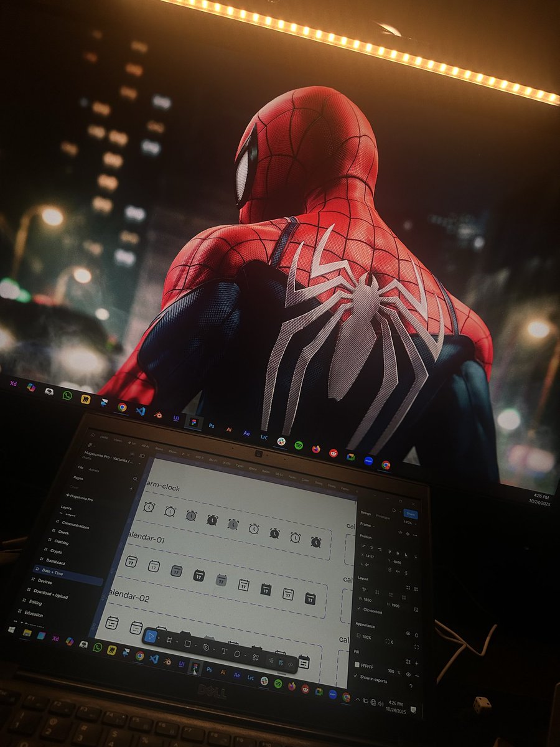Toggle layer visibility eye in Appearance header
The image size is (560, 747).
pyautogui.click(x=408, y=633)
